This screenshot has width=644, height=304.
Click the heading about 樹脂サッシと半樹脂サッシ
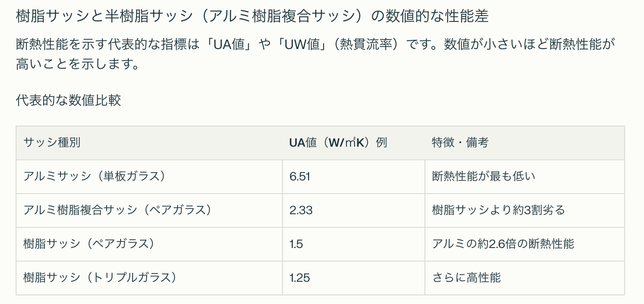point(252,16)
